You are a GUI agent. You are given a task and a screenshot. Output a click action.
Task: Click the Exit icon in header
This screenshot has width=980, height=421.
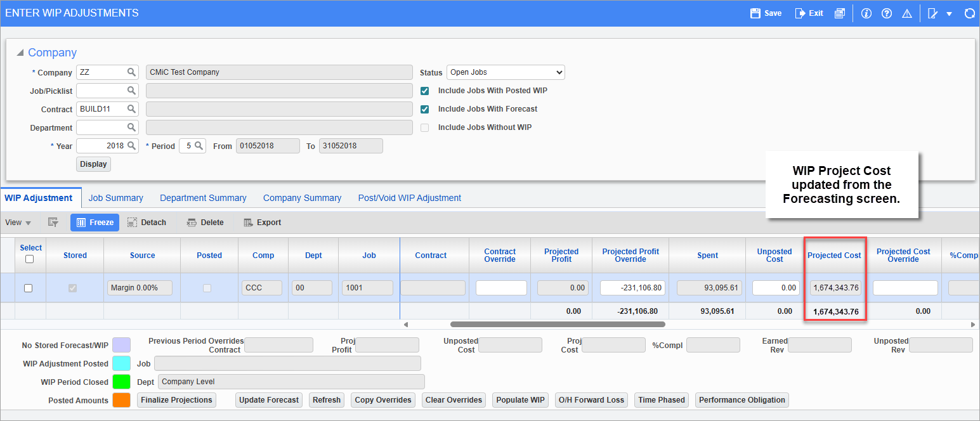point(800,13)
